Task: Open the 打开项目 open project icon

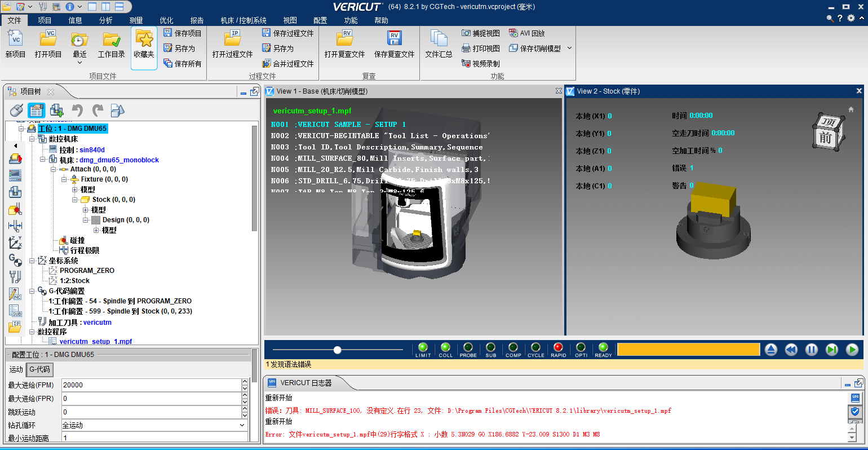Action: [48, 39]
